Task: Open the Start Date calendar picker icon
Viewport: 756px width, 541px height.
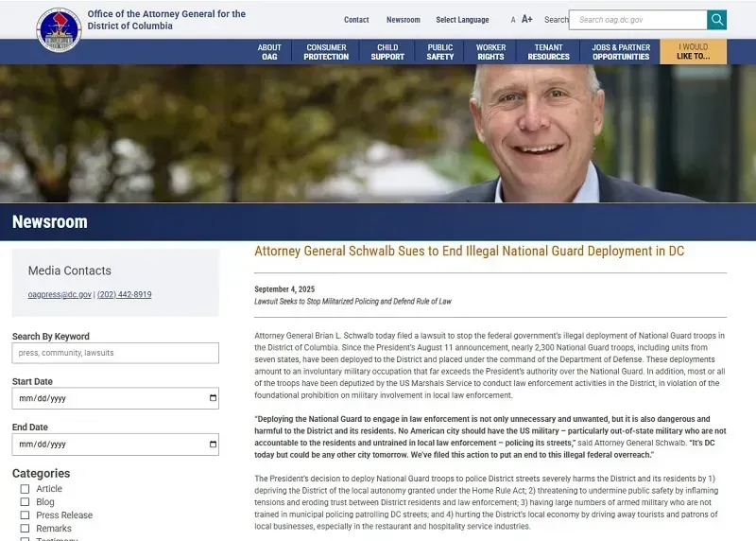Action: (214, 398)
